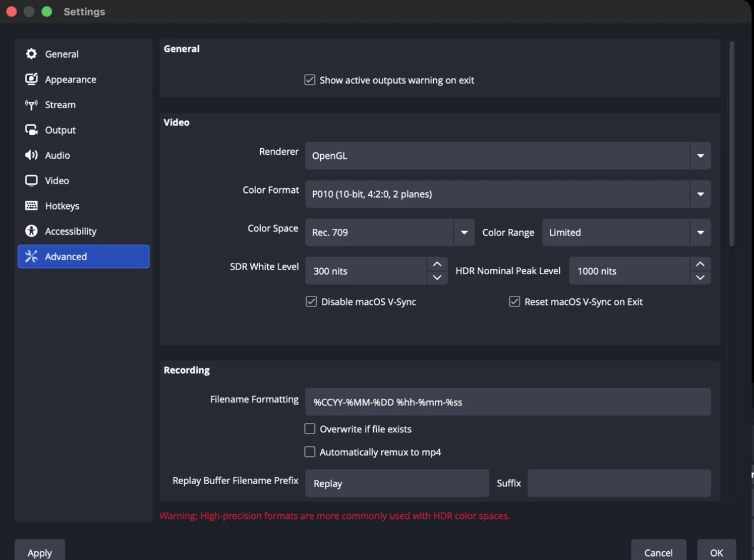Open the Output settings page label
Viewport: 754px width, 560px height.
tap(61, 130)
